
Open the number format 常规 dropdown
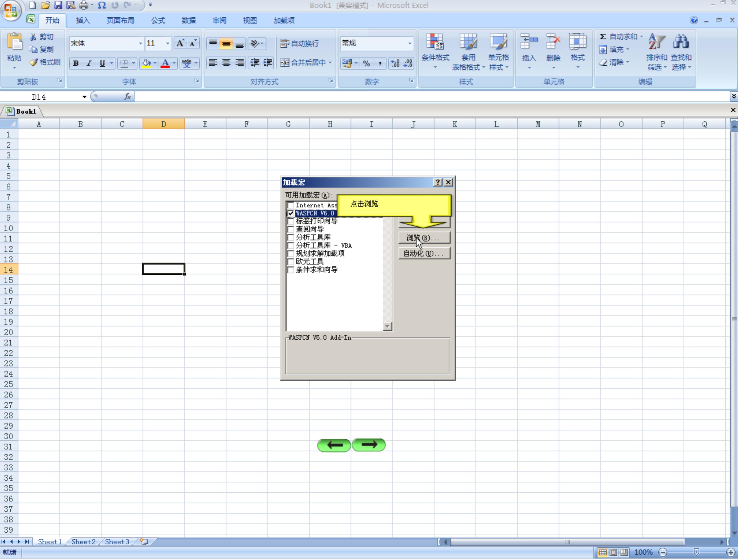409,43
